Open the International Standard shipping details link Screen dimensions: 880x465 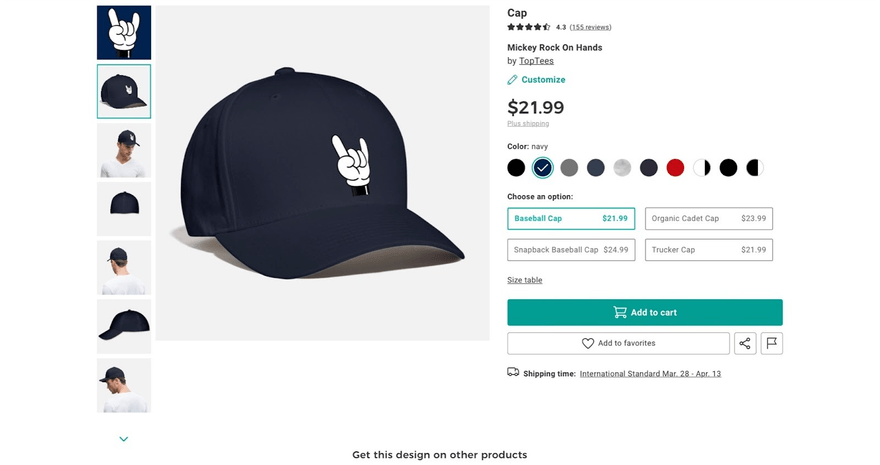(650, 374)
